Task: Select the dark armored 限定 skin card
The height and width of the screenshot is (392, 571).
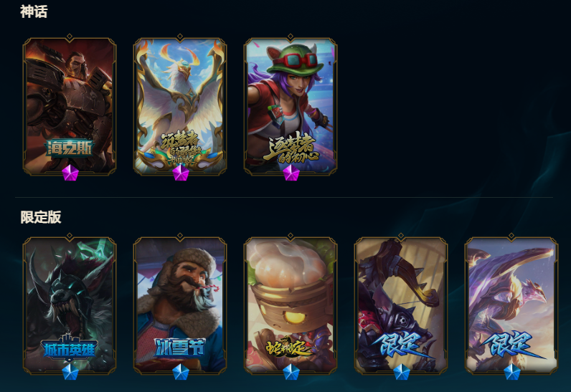Action: tap(401, 305)
